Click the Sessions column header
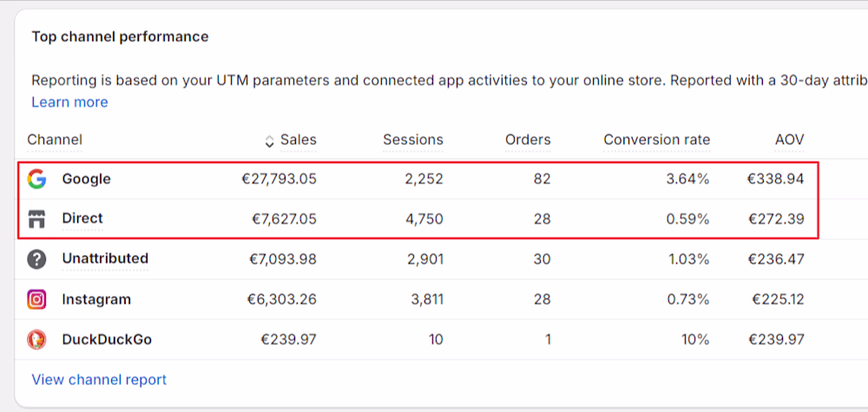This screenshot has height=412, width=868. [x=412, y=140]
